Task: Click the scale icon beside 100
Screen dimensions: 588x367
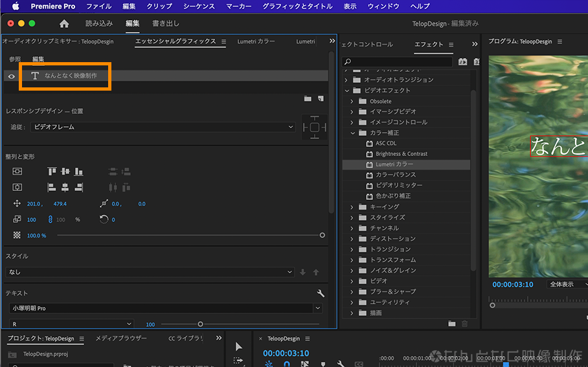Action: (x=17, y=219)
